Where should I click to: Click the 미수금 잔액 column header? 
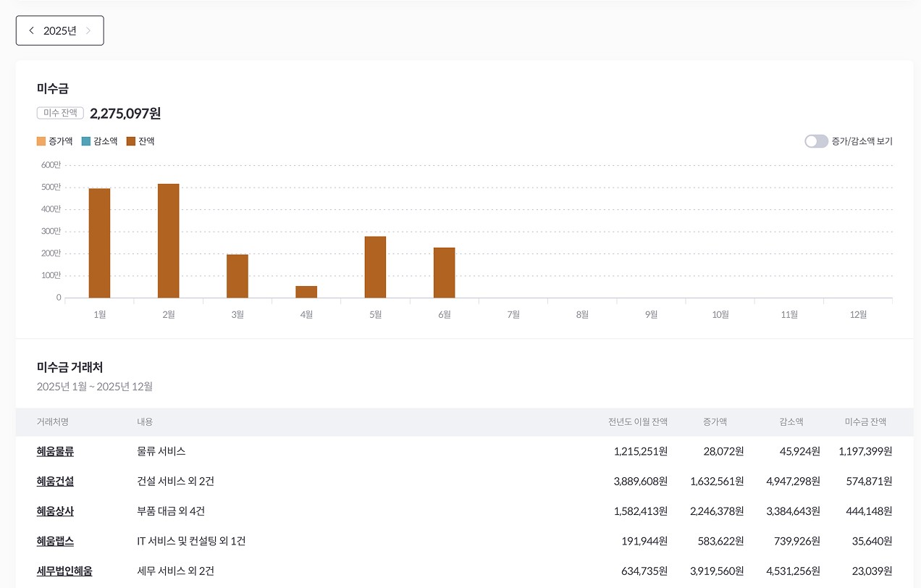coord(865,421)
